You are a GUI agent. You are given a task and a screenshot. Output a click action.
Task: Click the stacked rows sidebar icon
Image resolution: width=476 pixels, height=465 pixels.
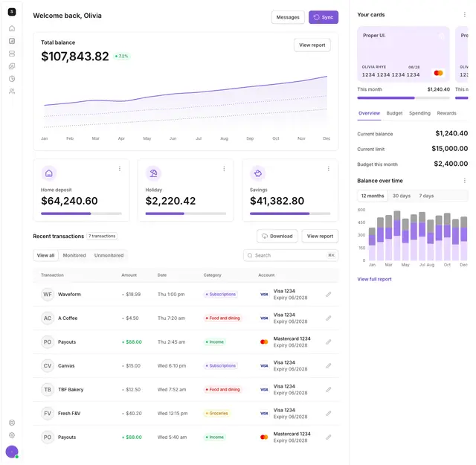[x=12, y=54]
